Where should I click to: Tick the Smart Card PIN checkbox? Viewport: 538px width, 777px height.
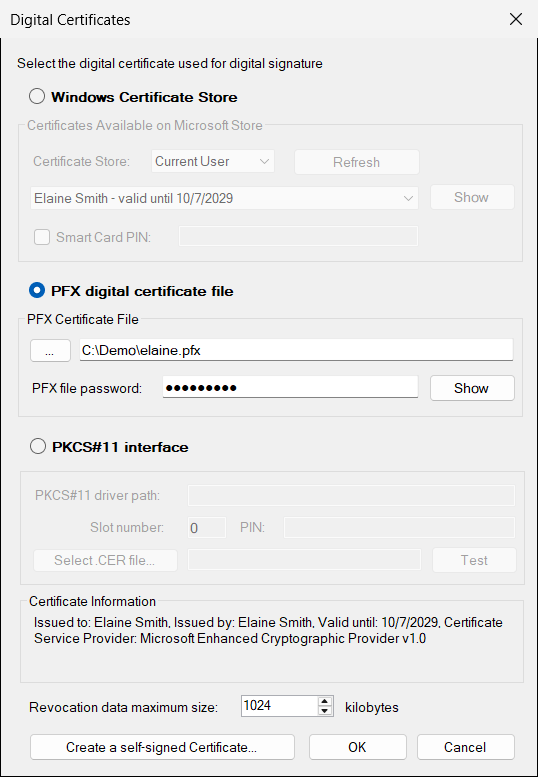42,237
